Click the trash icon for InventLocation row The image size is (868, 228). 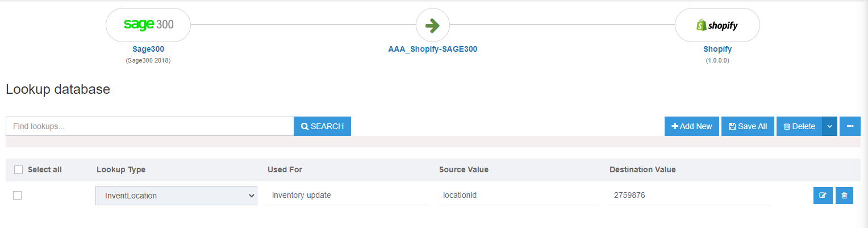click(x=844, y=196)
